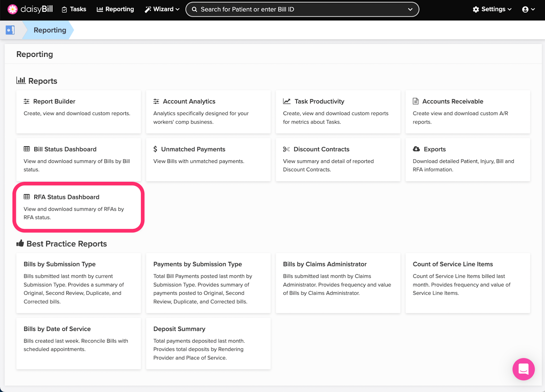Expand the patient search dropdown arrow
This screenshot has width=545, height=392.
click(410, 9)
